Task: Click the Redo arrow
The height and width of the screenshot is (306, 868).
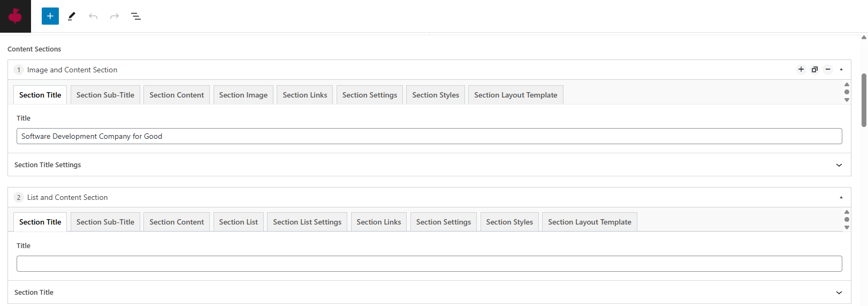Action: [x=115, y=16]
